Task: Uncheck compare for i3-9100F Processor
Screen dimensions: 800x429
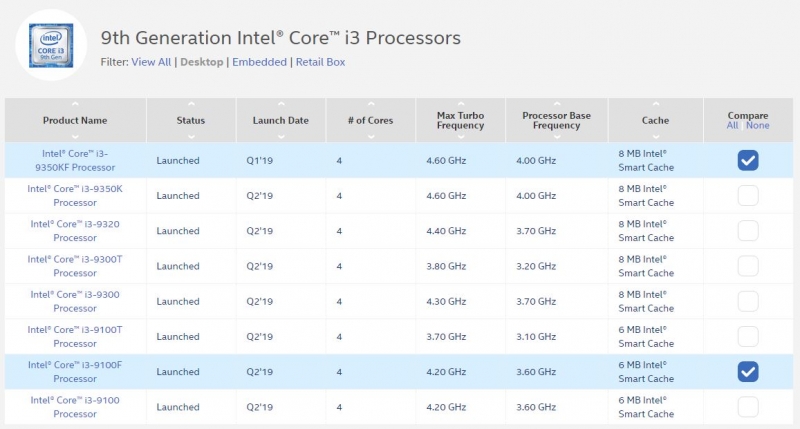Action: point(748,371)
